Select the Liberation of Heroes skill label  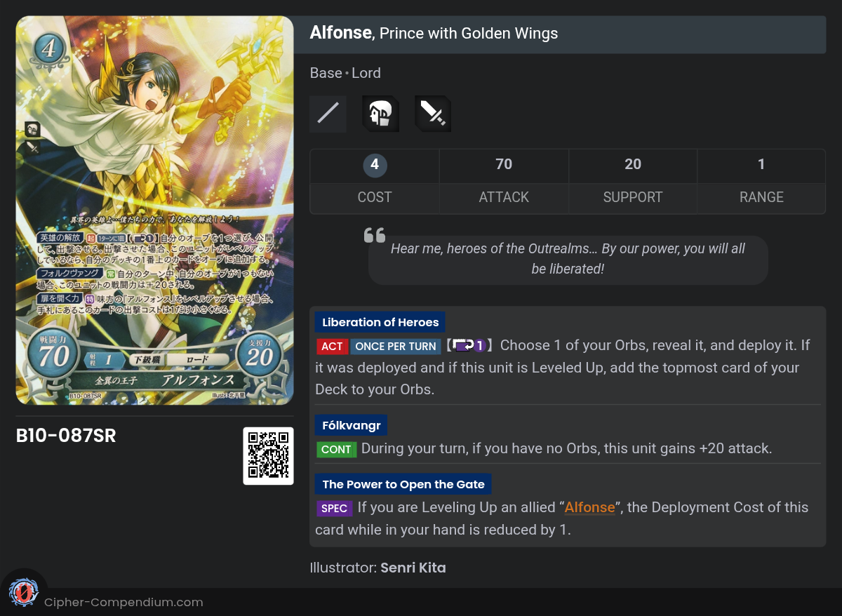click(380, 322)
